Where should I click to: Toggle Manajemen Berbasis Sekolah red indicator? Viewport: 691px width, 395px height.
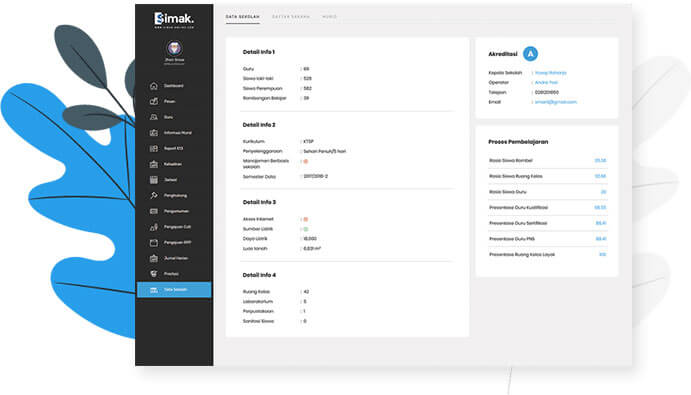tap(306, 161)
